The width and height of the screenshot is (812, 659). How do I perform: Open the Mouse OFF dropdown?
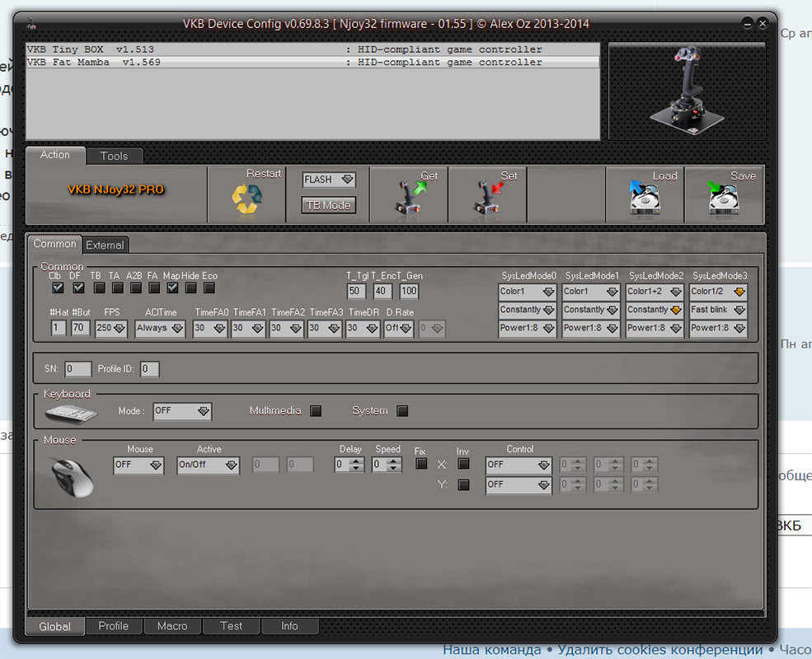138,465
